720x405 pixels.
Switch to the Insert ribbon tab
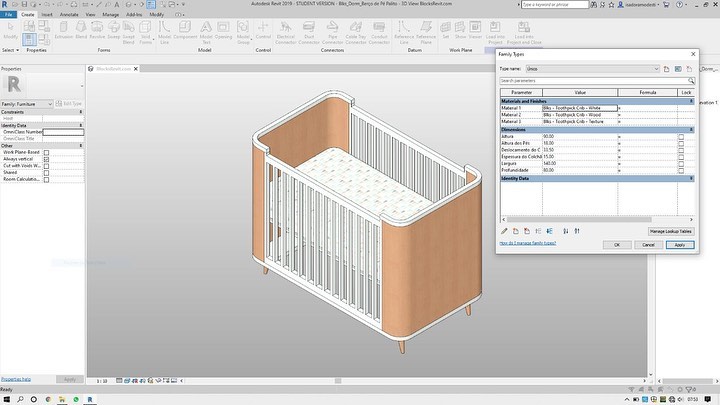pyautogui.click(x=47, y=15)
